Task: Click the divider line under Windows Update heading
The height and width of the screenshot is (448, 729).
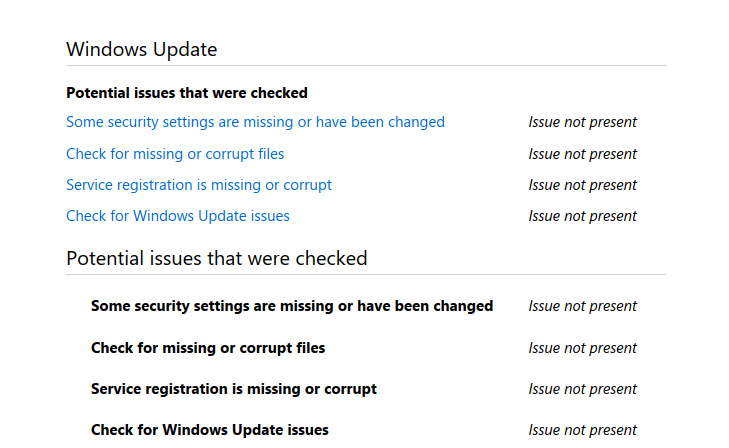Action: tap(365, 66)
